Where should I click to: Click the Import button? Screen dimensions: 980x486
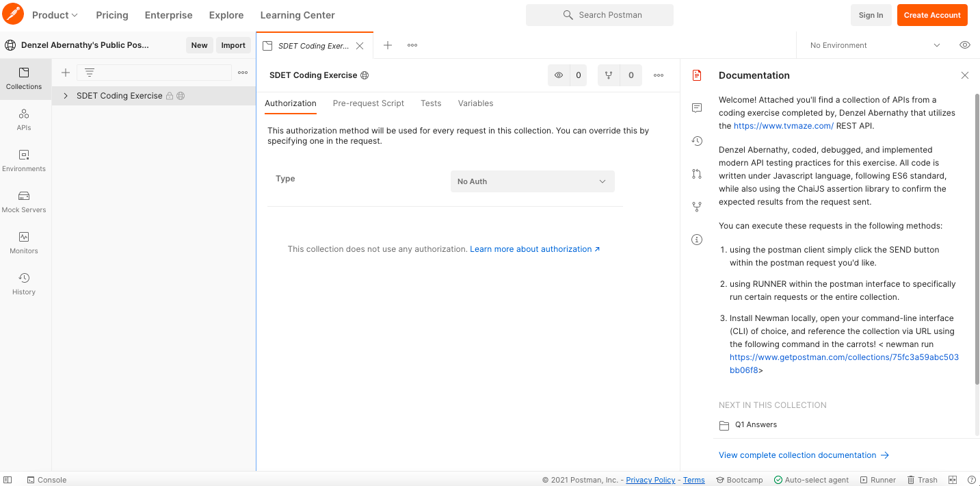pos(233,45)
